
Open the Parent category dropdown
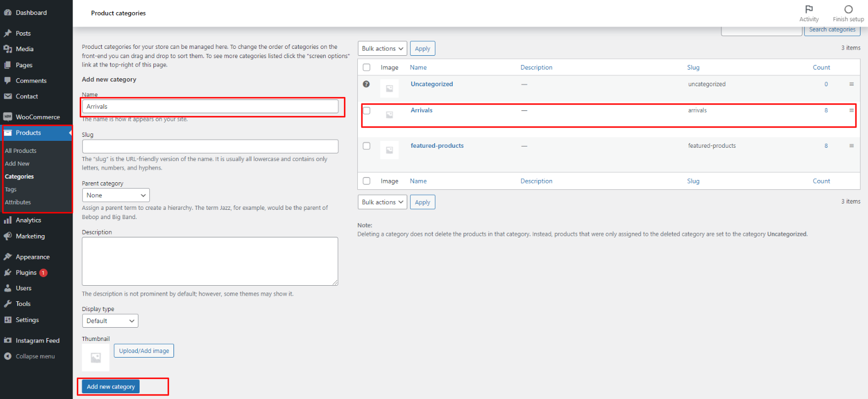pos(115,195)
